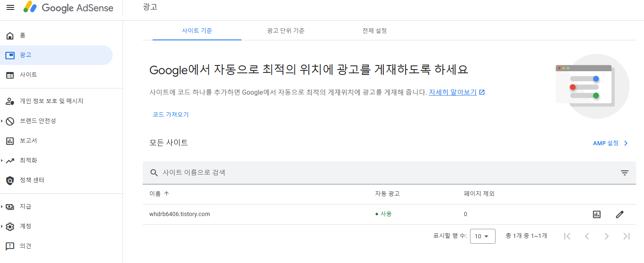Click the 광고 page title at top
644x263 pixels.
click(x=150, y=7)
